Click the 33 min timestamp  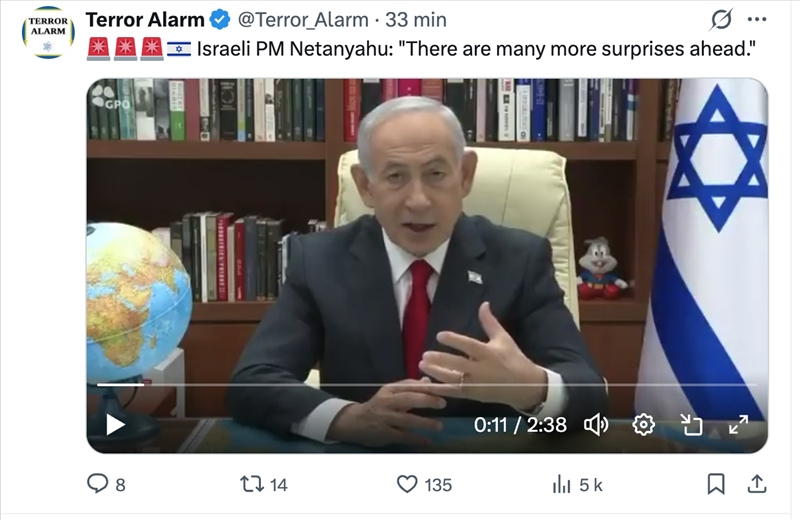pyautogui.click(x=416, y=20)
